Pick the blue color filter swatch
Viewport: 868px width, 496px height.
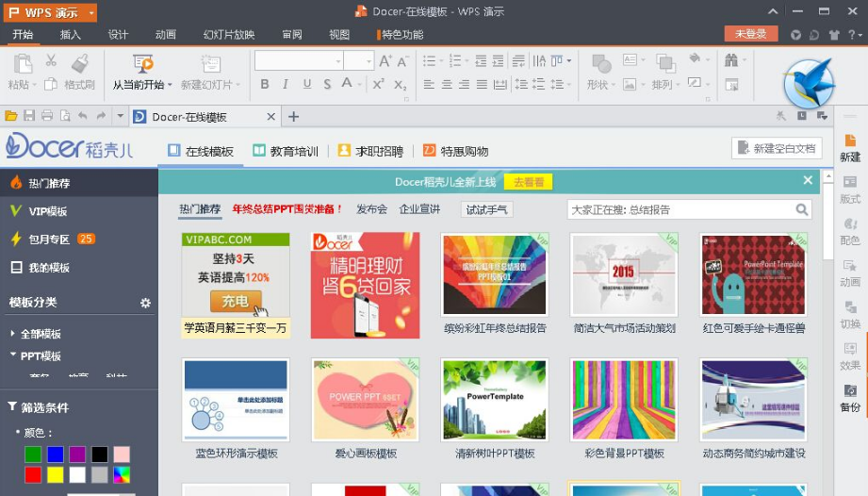pyautogui.click(x=56, y=454)
